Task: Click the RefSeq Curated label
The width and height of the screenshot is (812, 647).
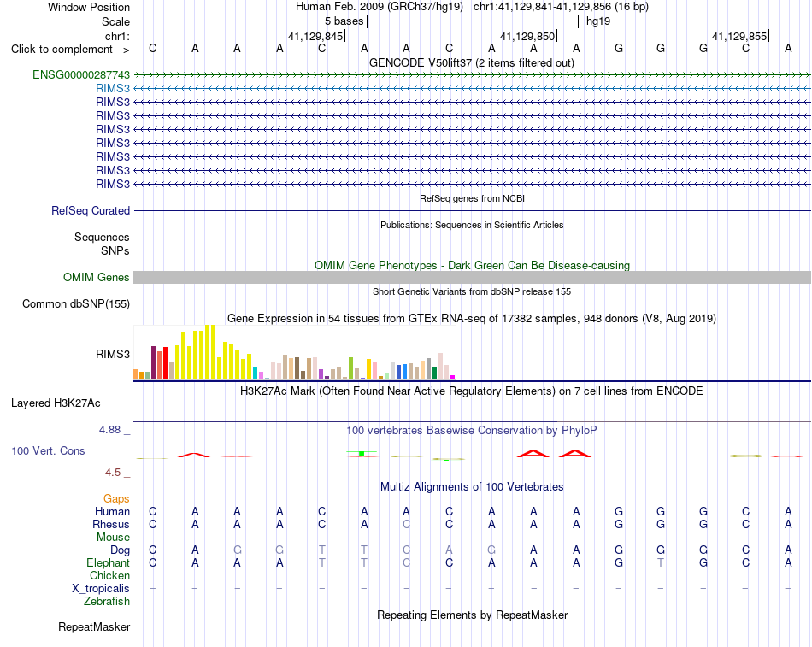Action: tap(91, 211)
